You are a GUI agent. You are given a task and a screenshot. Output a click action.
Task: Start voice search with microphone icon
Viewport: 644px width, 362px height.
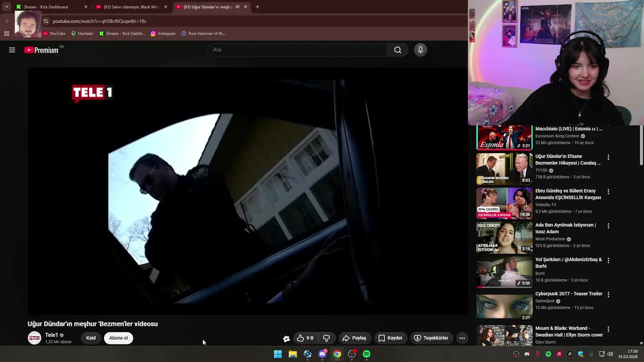421,50
